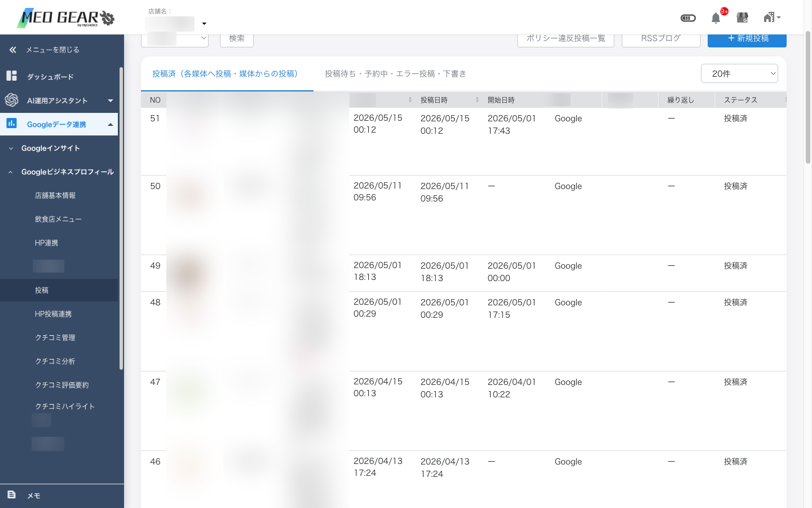This screenshot has width=812, height=508.
Task: Open メモ menu entry
Action: point(34,496)
